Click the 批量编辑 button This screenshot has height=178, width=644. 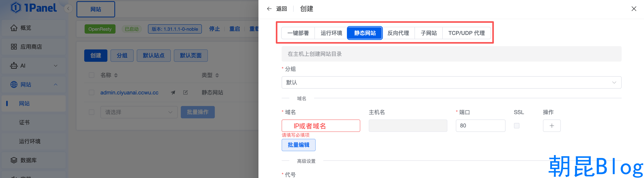(298, 145)
